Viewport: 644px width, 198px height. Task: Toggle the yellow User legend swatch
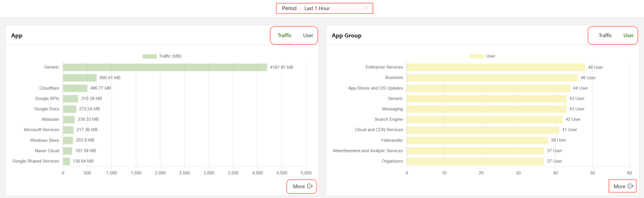click(x=476, y=56)
